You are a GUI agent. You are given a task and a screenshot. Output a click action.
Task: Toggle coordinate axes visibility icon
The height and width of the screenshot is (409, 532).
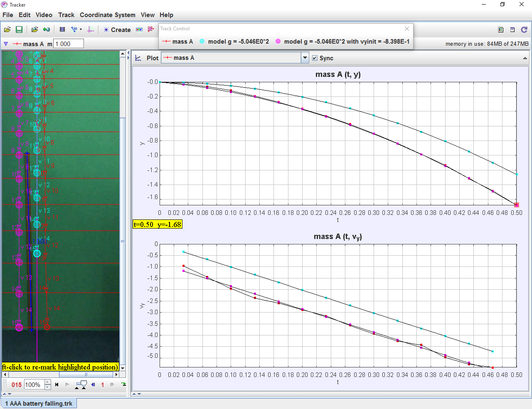pyautogui.click(x=91, y=30)
